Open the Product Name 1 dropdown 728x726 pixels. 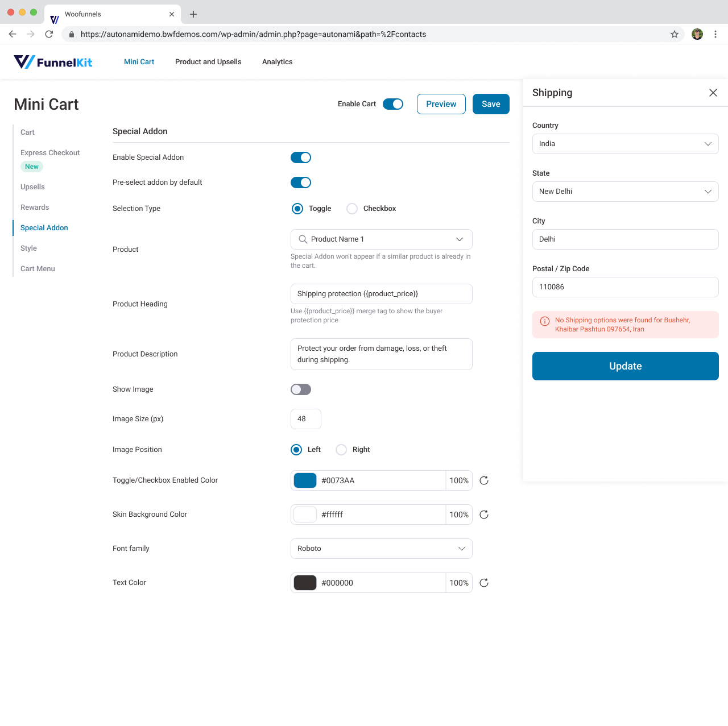[x=381, y=239]
